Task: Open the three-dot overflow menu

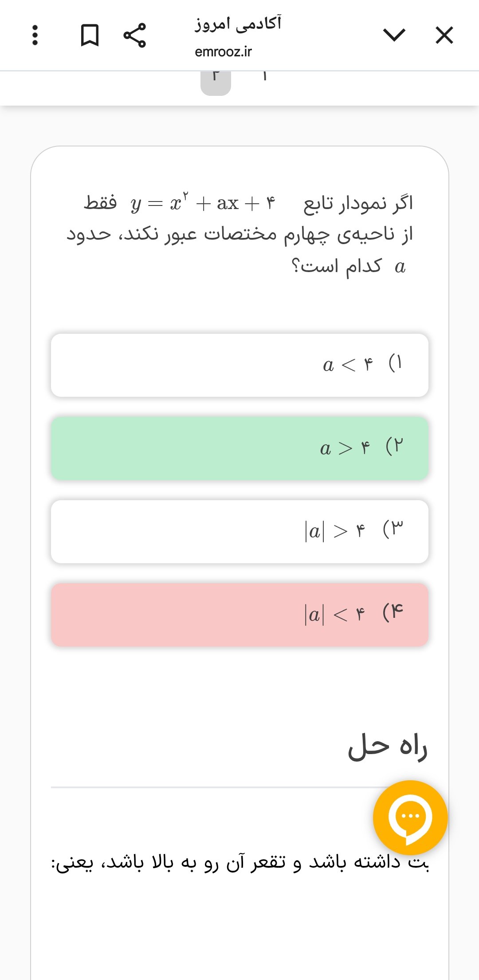Action: tap(35, 35)
